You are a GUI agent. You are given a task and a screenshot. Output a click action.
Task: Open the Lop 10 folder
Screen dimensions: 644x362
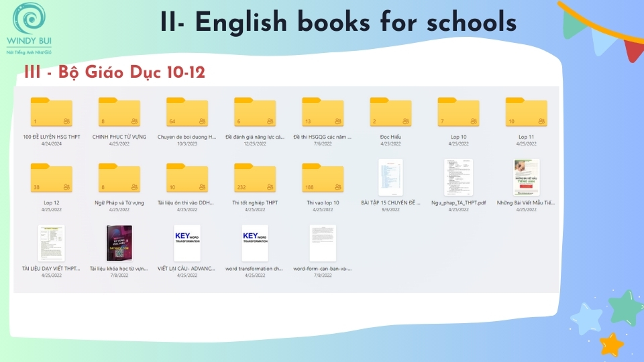click(x=458, y=113)
